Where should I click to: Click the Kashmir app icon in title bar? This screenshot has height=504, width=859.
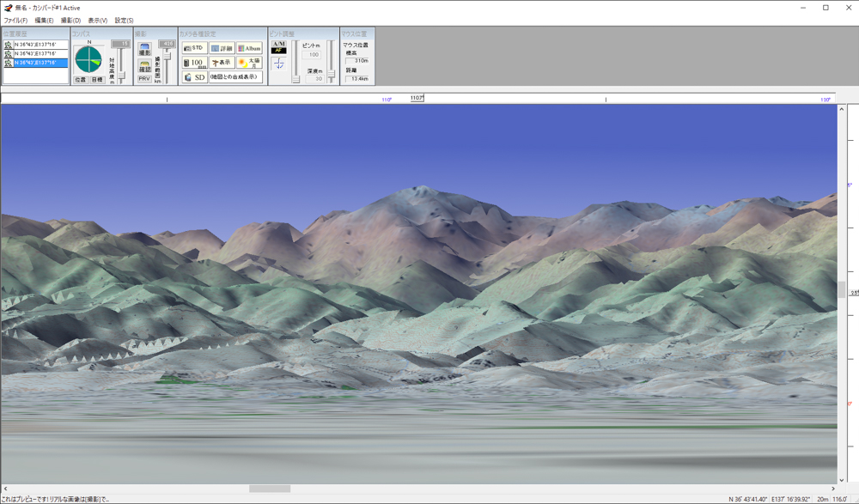tap(8, 8)
